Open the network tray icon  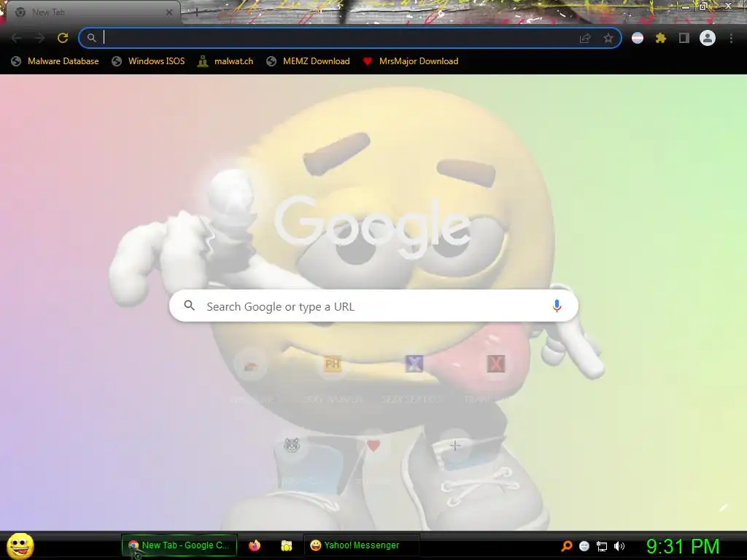pos(602,546)
